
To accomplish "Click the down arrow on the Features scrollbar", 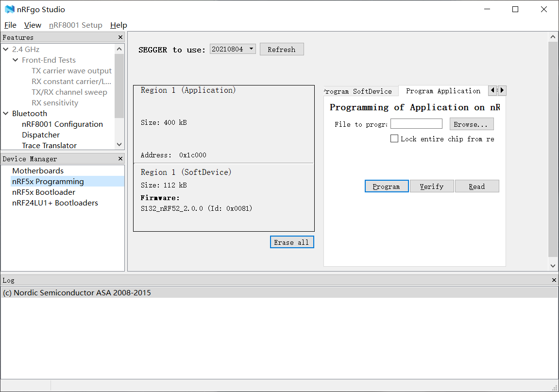I will click(119, 144).
